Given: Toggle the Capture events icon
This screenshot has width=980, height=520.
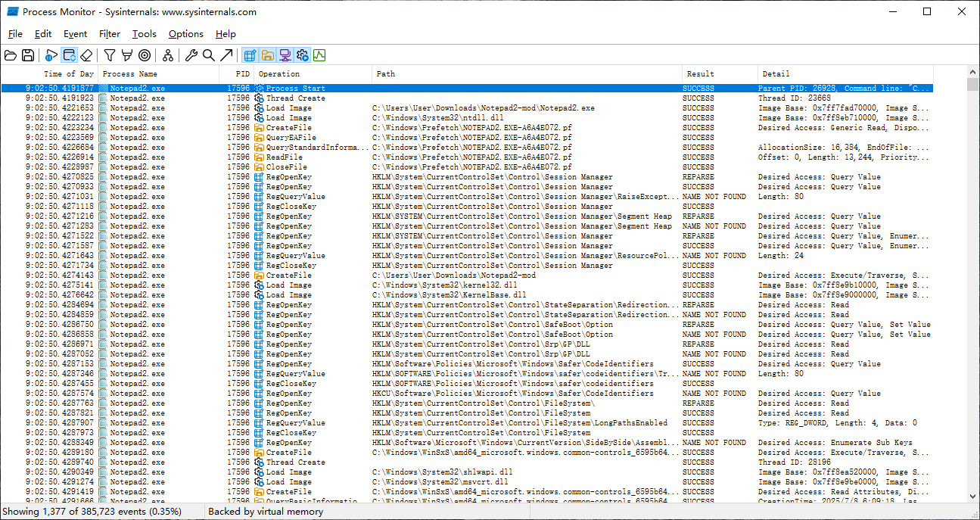Looking at the screenshot, I should pos(51,55).
